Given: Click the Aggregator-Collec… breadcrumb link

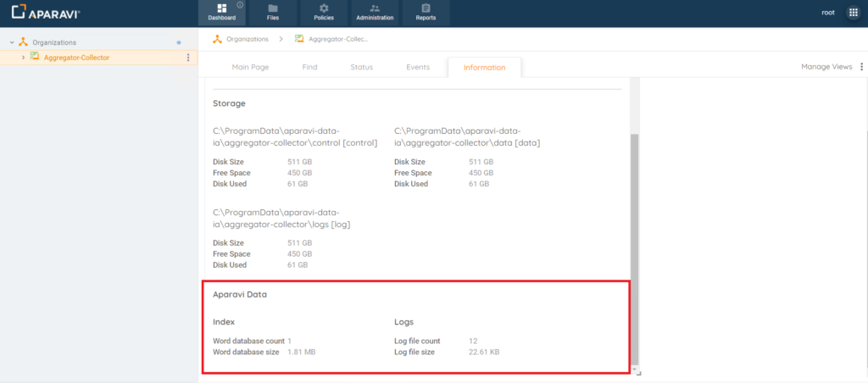Looking at the screenshot, I should tap(337, 39).
